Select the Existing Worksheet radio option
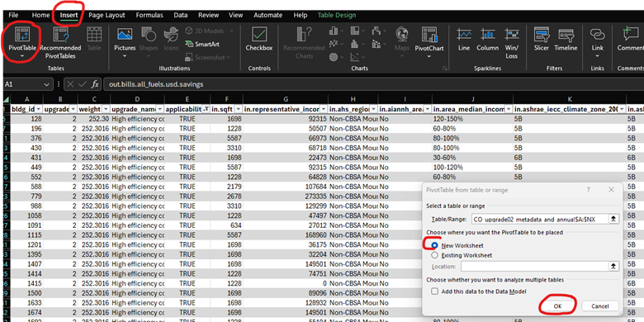The height and width of the screenshot is (322, 644). pos(434,255)
